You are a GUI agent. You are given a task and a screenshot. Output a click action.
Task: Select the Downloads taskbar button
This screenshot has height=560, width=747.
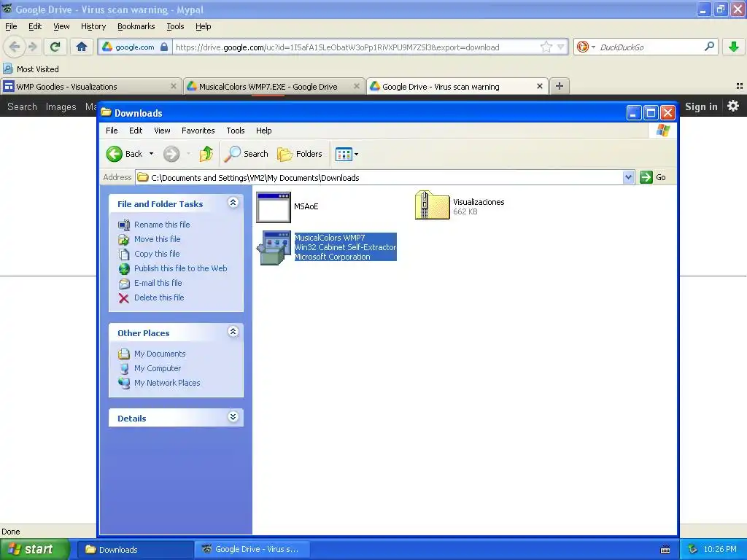(x=134, y=550)
